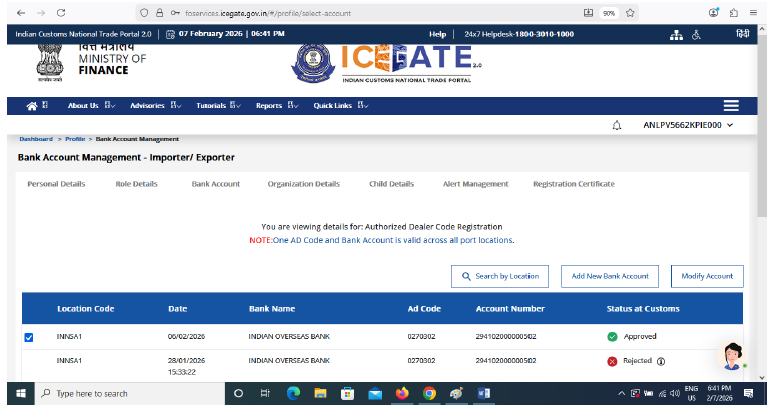This screenshot has width=770, height=408.
Task: Open Registration Certificate tab
Action: coord(574,184)
